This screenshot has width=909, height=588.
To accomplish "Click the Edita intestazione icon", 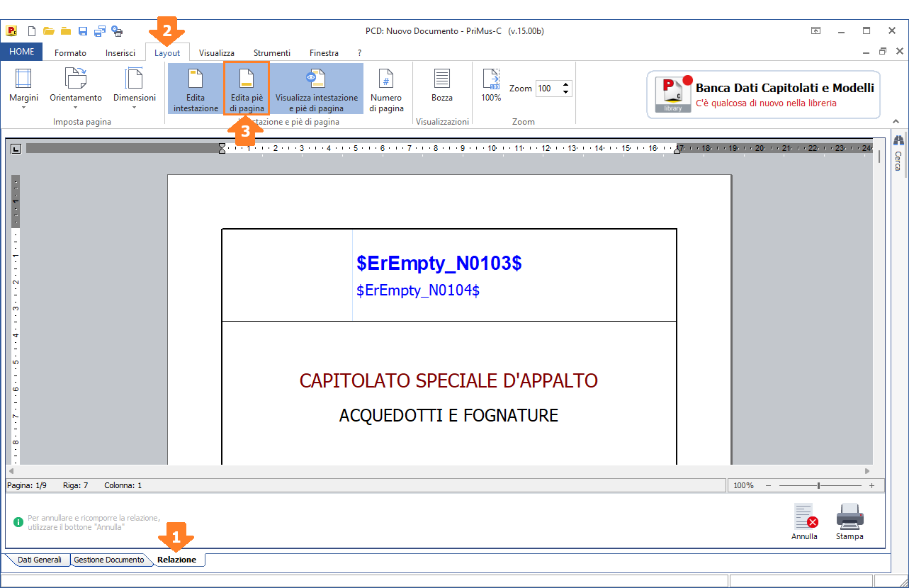I will [x=196, y=79].
